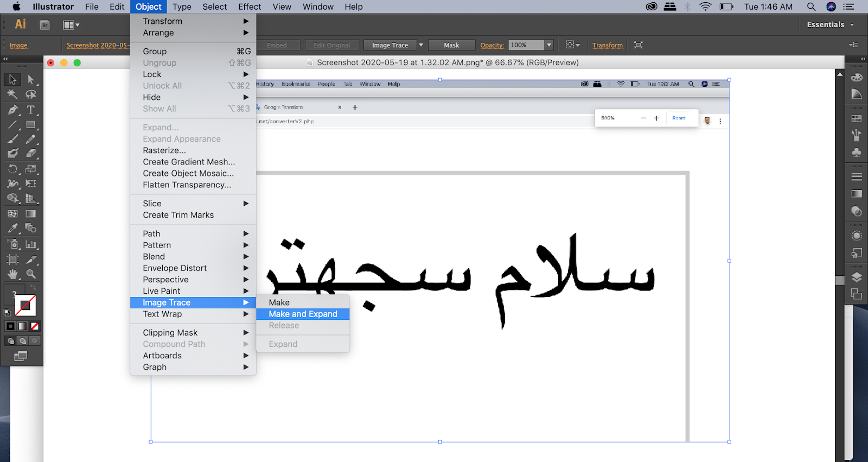
Task: Select Create Trim Marks menu item
Action: pos(193,215)
